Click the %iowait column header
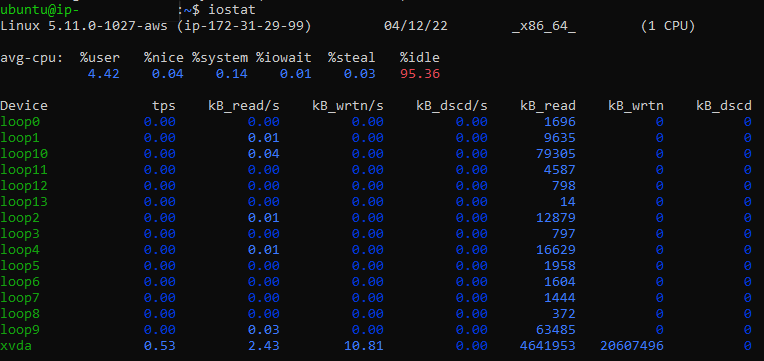Screen dimensions: 764x361 click(284, 58)
